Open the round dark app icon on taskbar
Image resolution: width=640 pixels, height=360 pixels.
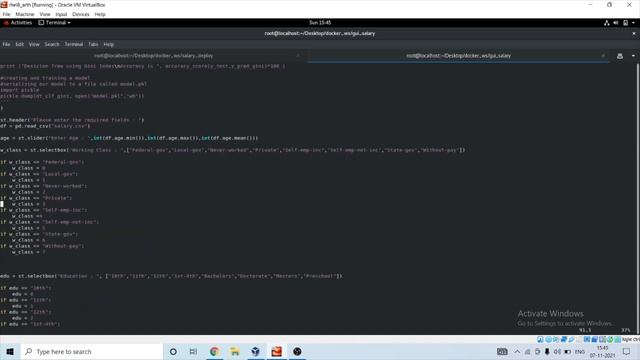(297, 351)
